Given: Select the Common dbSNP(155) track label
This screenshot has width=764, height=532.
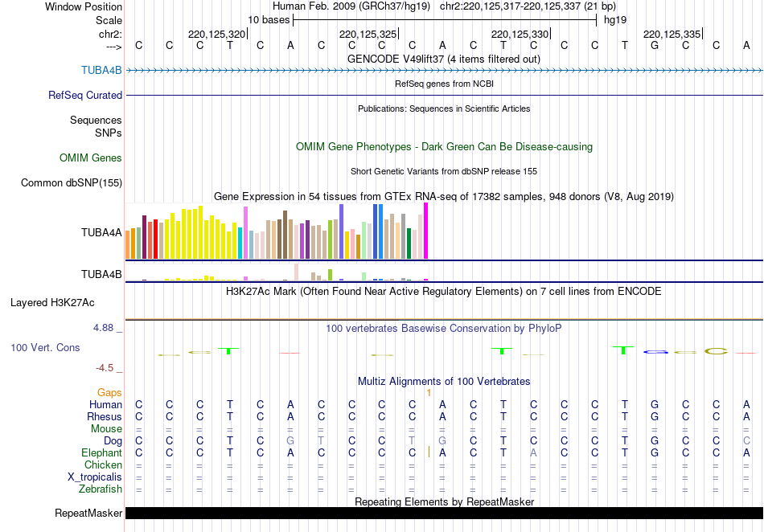Looking at the screenshot, I should [x=72, y=182].
